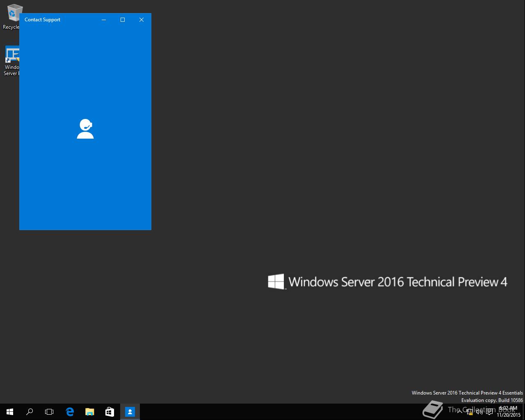Open the clock and calendar flyout
525x420 pixels.
509,412
